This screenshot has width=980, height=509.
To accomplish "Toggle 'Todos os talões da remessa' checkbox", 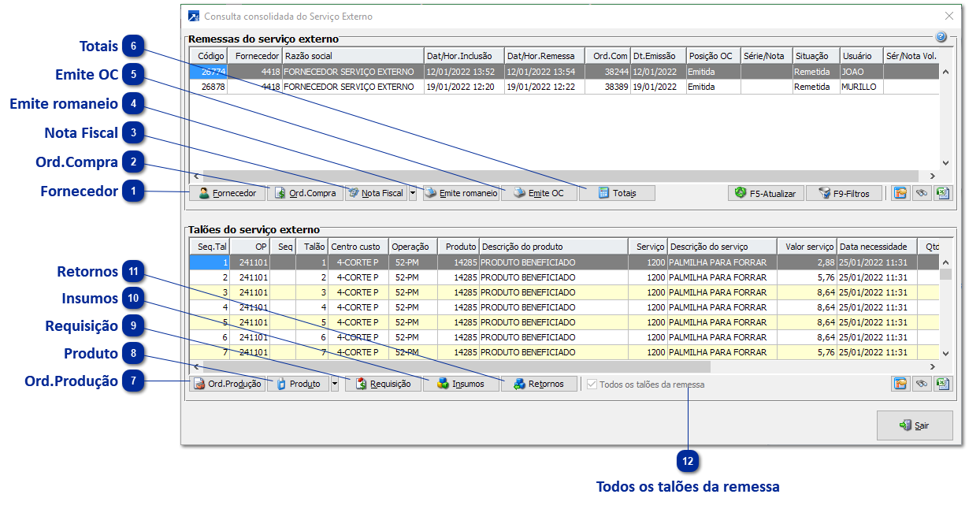I will pyautogui.click(x=592, y=385).
